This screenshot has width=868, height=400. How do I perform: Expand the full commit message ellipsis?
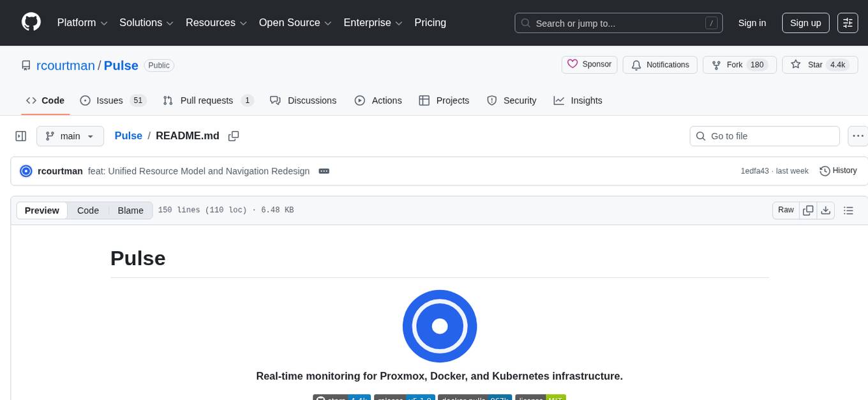pyautogui.click(x=324, y=171)
